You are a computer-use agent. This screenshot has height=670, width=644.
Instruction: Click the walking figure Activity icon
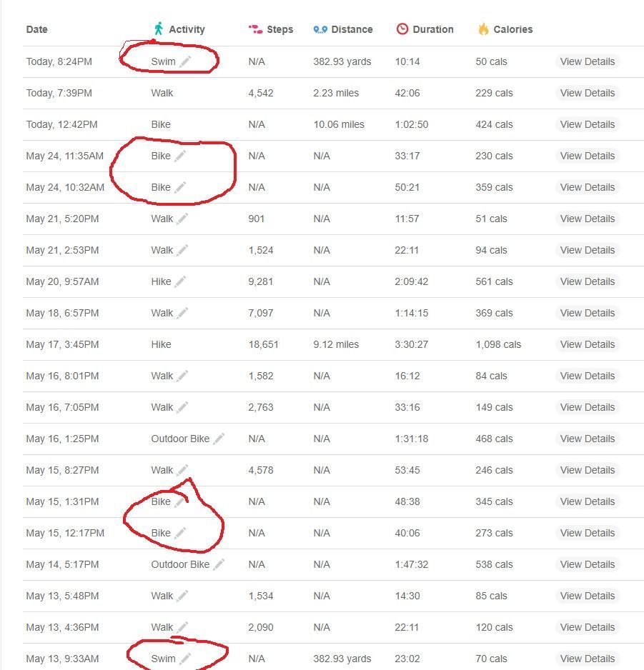[158, 29]
